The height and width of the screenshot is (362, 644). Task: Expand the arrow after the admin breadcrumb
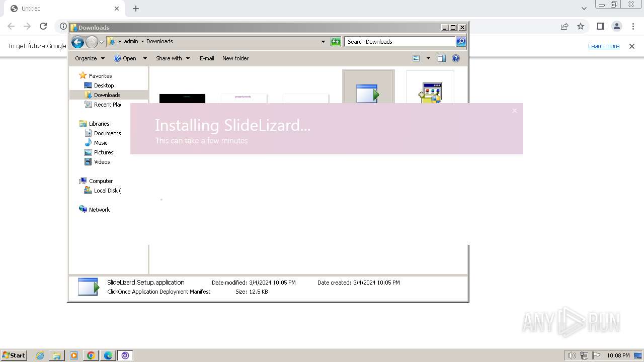(x=142, y=41)
